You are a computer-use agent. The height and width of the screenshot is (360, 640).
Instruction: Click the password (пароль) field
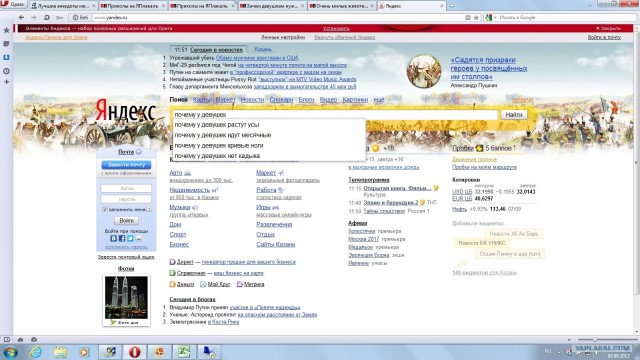[x=126, y=199]
